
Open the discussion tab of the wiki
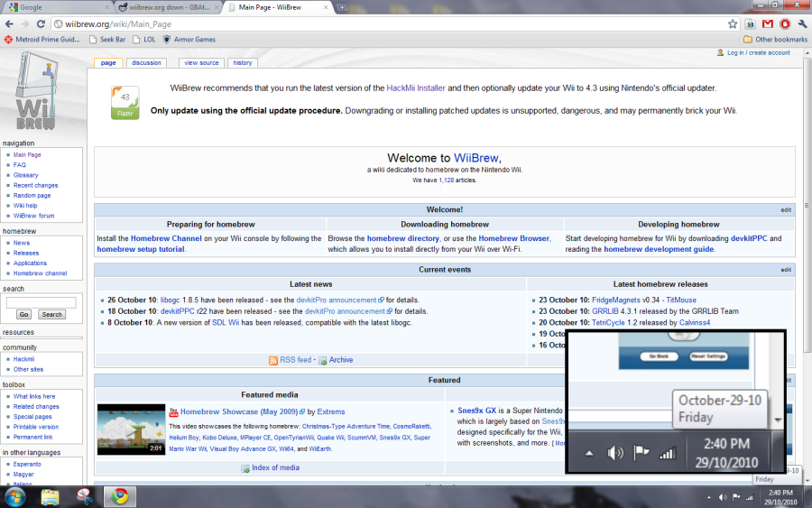tap(146, 63)
